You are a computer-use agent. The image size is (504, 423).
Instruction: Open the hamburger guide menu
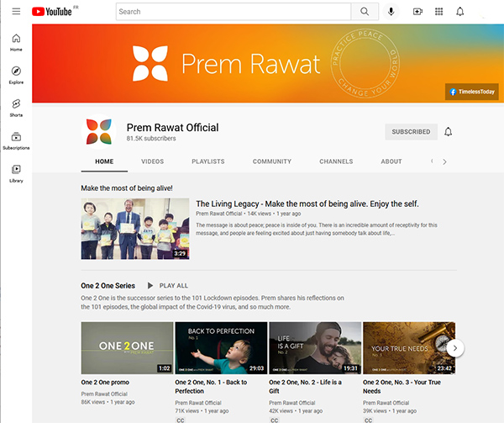(x=16, y=12)
